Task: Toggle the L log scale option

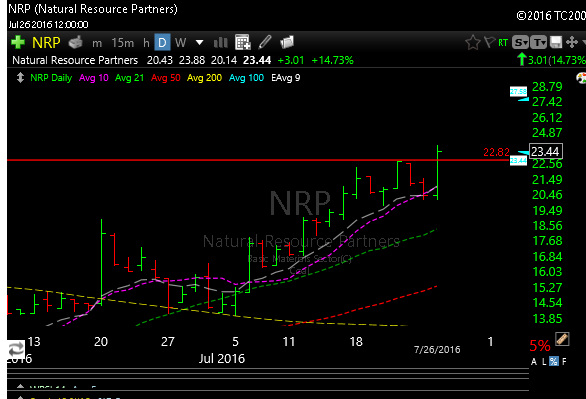Action: coord(544,361)
